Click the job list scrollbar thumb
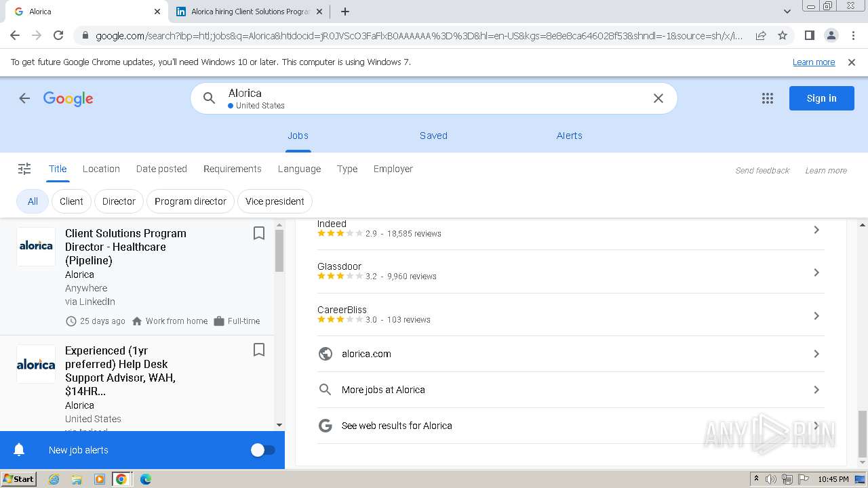 (x=279, y=251)
